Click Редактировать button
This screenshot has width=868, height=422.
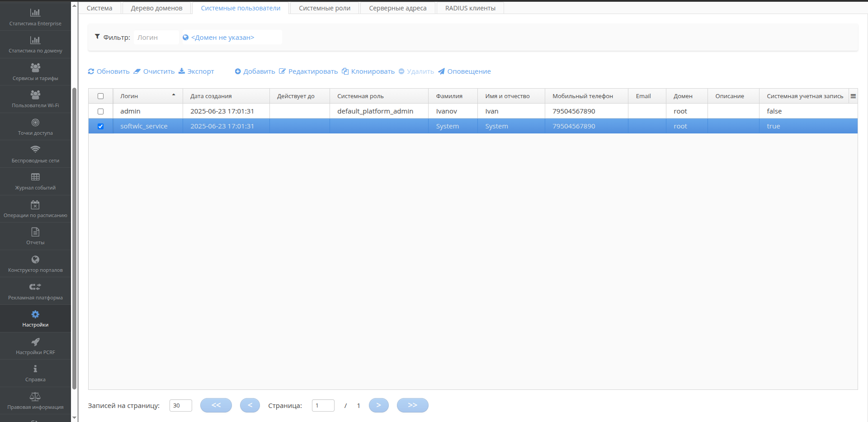[x=308, y=71]
